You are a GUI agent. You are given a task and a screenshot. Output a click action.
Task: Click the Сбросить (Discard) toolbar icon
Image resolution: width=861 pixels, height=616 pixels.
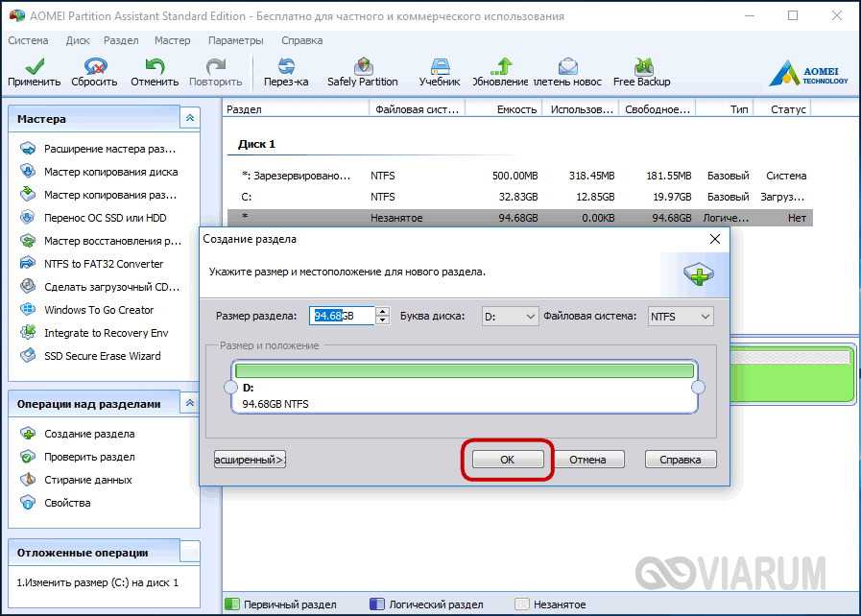pos(94,72)
